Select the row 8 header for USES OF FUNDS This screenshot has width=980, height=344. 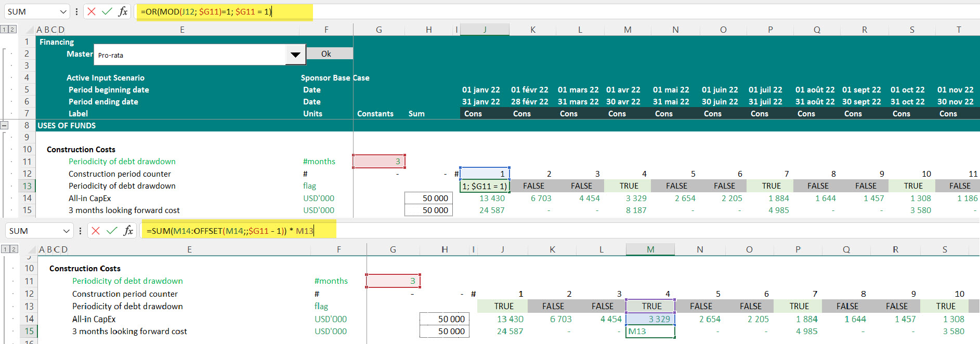pos(27,125)
